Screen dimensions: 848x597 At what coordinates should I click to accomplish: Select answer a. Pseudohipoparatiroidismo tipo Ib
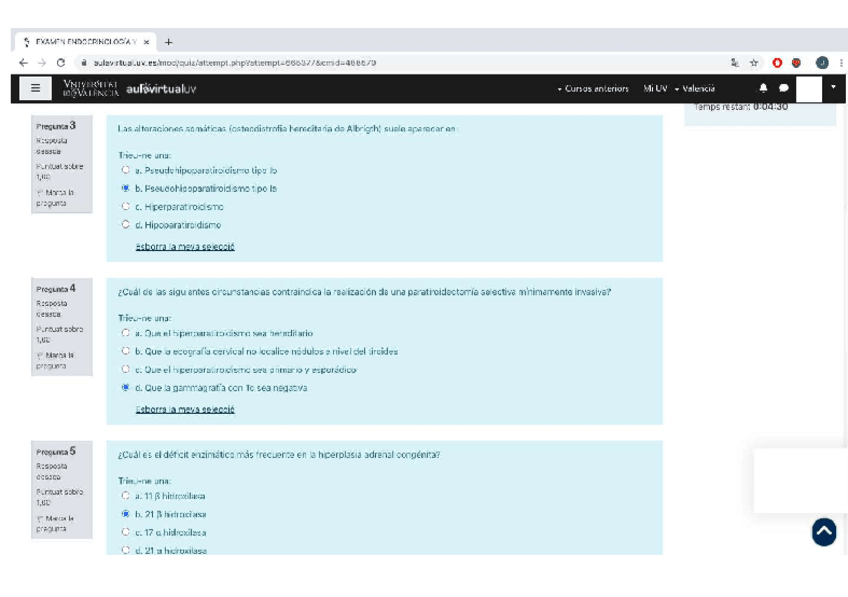pos(125,170)
